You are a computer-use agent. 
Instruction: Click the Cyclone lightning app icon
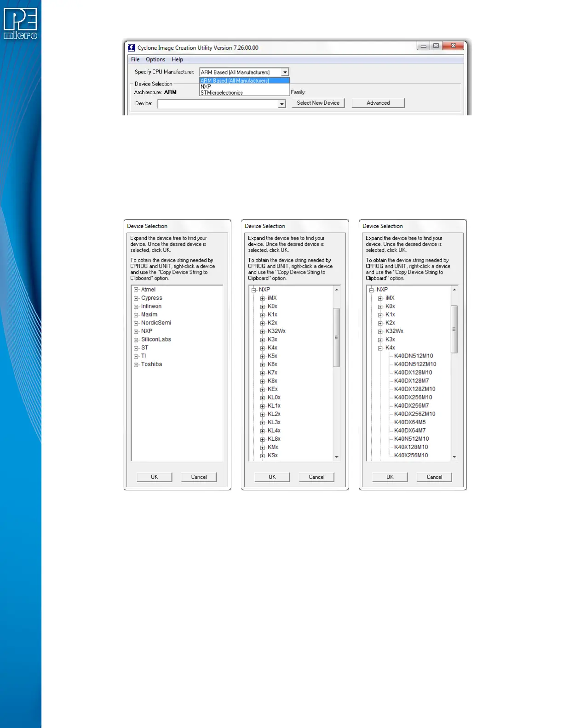pyautogui.click(x=132, y=48)
